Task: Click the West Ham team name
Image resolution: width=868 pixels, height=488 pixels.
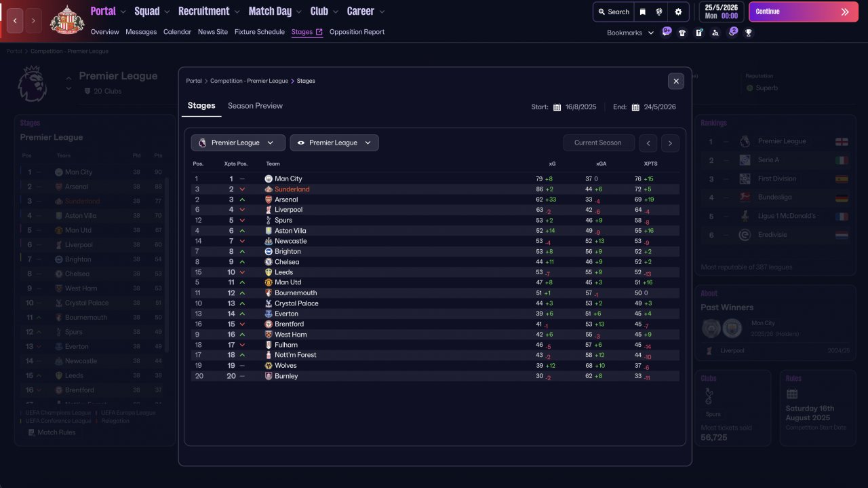Action: (x=290, y=335)
